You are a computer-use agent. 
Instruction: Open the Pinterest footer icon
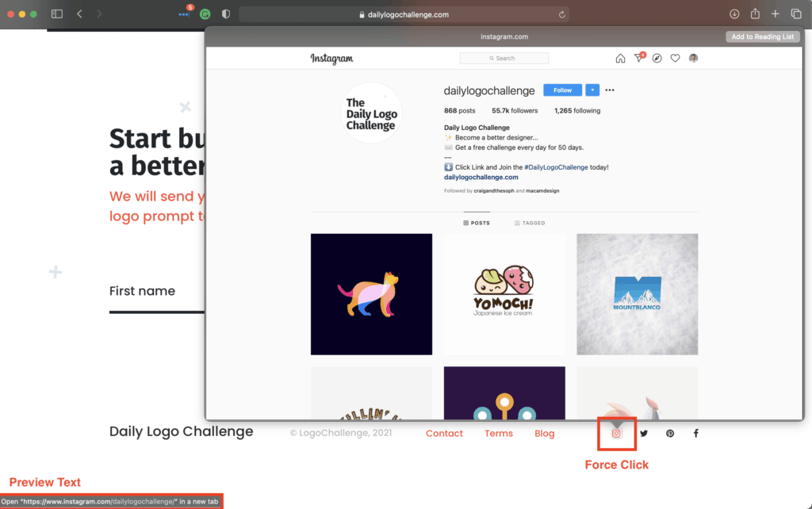coord(670,434)
